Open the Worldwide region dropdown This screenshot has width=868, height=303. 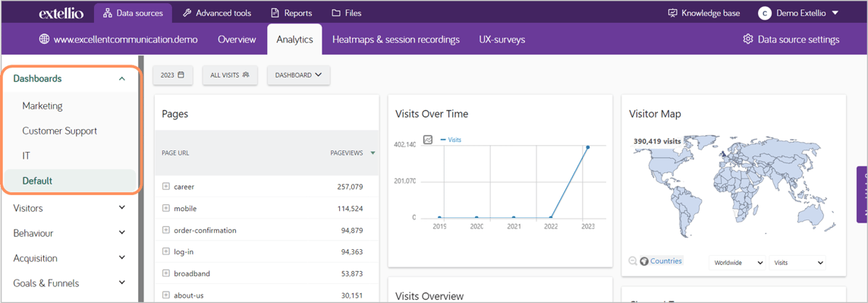pyautogui.click(x=737, y=262)
